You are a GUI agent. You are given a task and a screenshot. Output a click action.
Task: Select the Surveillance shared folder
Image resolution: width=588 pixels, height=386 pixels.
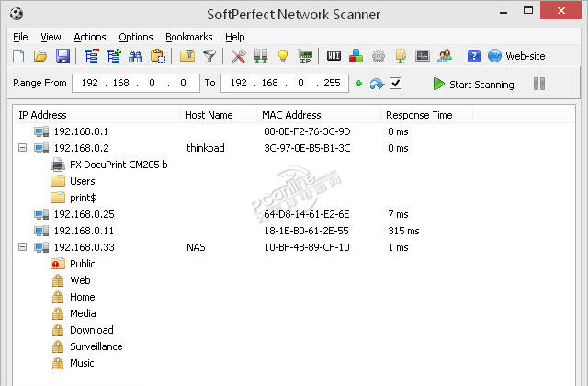click(x=96, y=346)
